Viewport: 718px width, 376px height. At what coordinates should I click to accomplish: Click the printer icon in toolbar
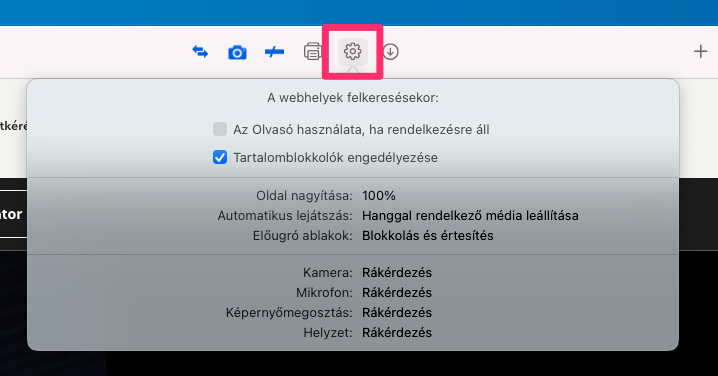pyautogui.click(x=312, y=51)
